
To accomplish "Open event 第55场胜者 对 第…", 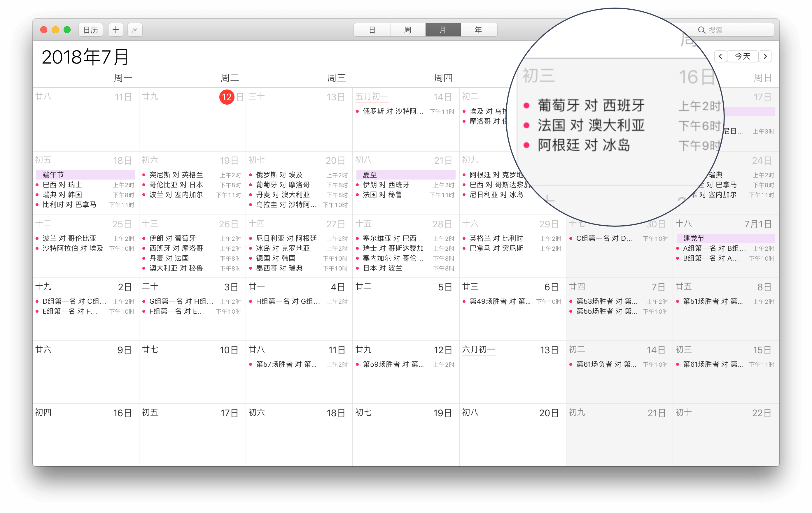I will pos(619,311).
